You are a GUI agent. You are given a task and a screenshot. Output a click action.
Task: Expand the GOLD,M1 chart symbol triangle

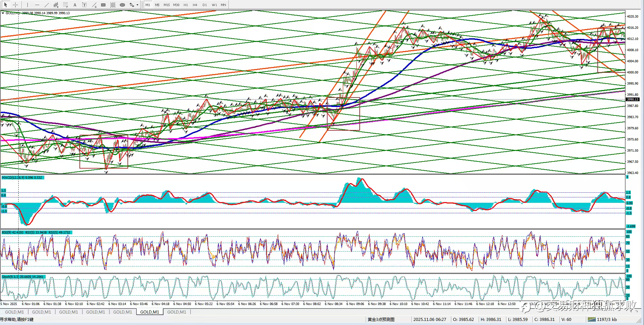pyautogui.click(x=3, y=13)
